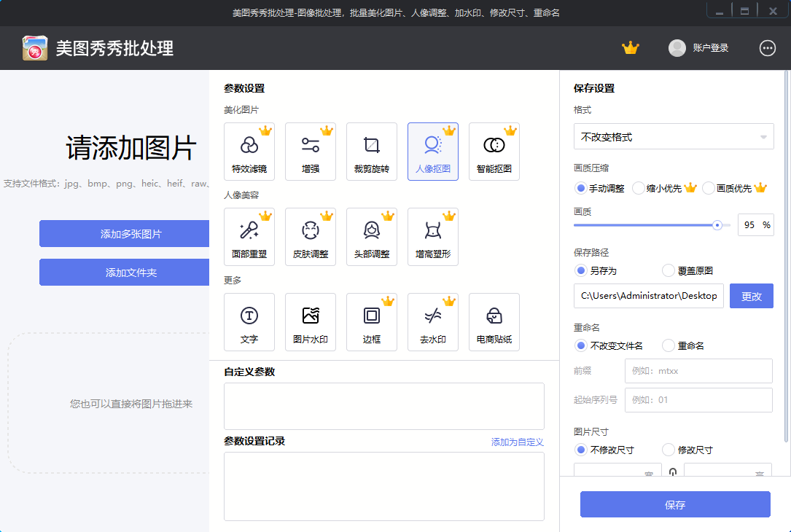Open the 图片水印 image watermark tool

311,321
